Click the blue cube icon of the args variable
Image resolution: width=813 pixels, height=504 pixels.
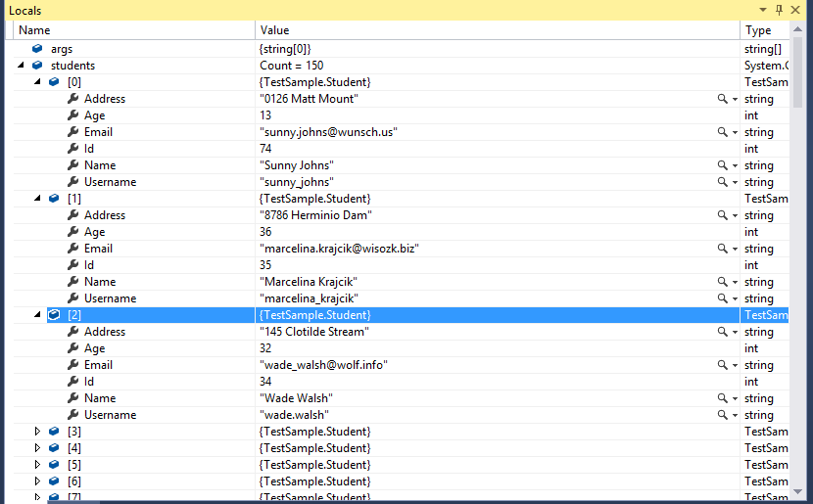[x=38, y=49]
